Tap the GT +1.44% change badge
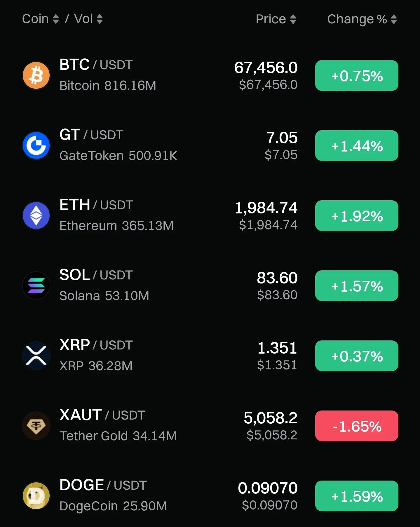Screen dimensions: 420x527 (357, 146)
